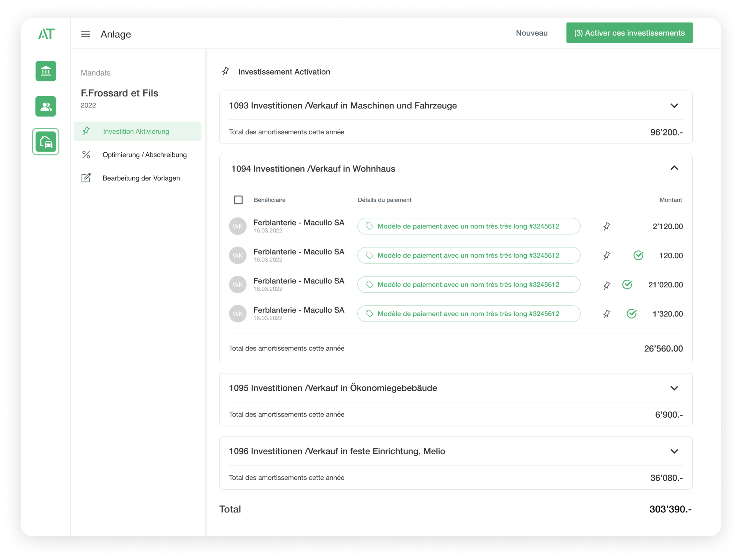Click the pin icon on the 1'320.00 row
The height and width of the screenshot is (560, 742).
pos(607,314)
